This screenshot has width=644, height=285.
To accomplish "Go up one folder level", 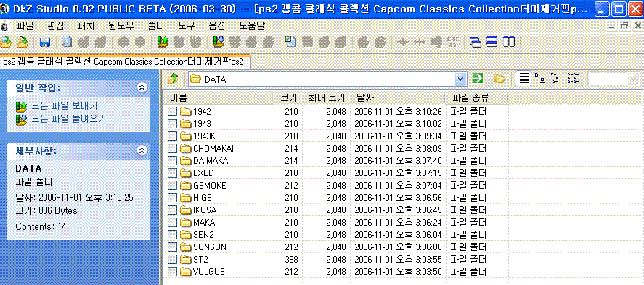I will click(x=174, y=79).
